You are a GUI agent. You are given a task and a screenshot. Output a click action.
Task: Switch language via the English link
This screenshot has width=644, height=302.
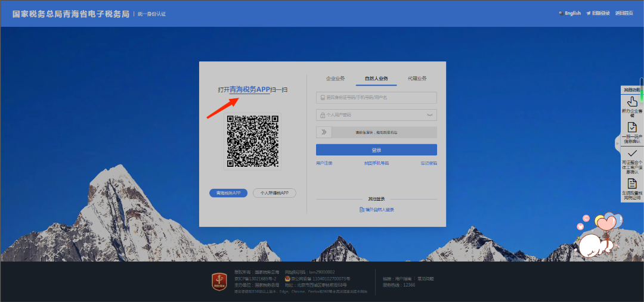point(569,13)
